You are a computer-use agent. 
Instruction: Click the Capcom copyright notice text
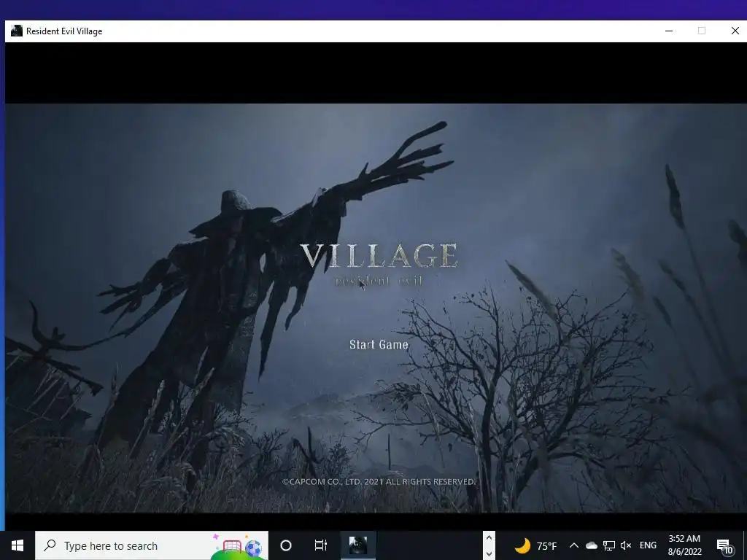point(379,482)
